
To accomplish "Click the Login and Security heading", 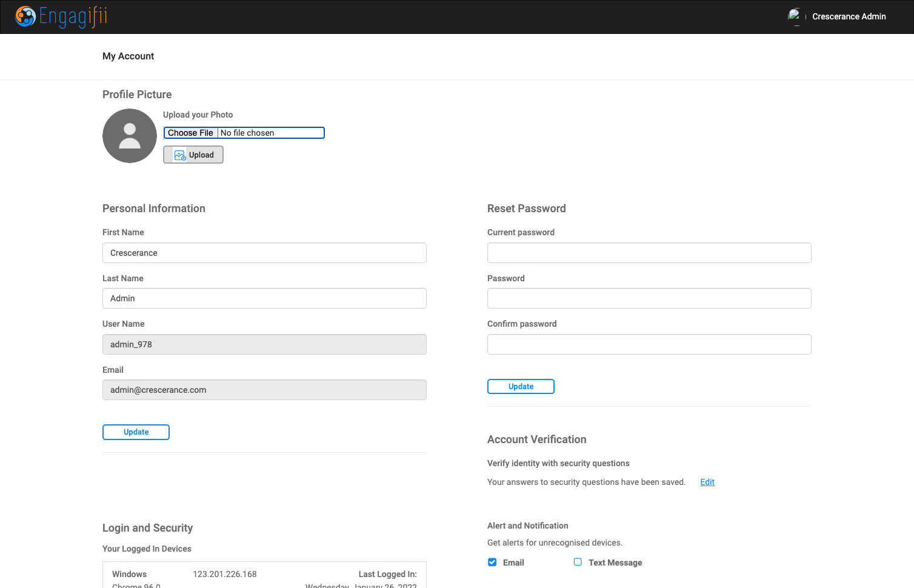I will pyautogui.click(x=147, y=528).
